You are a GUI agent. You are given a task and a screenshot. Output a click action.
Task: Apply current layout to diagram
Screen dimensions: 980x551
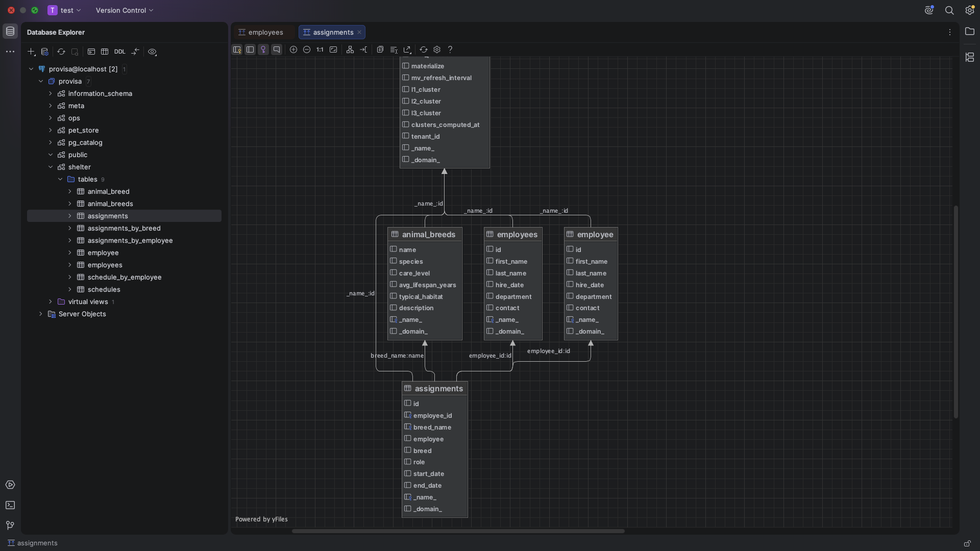[350, 49]
